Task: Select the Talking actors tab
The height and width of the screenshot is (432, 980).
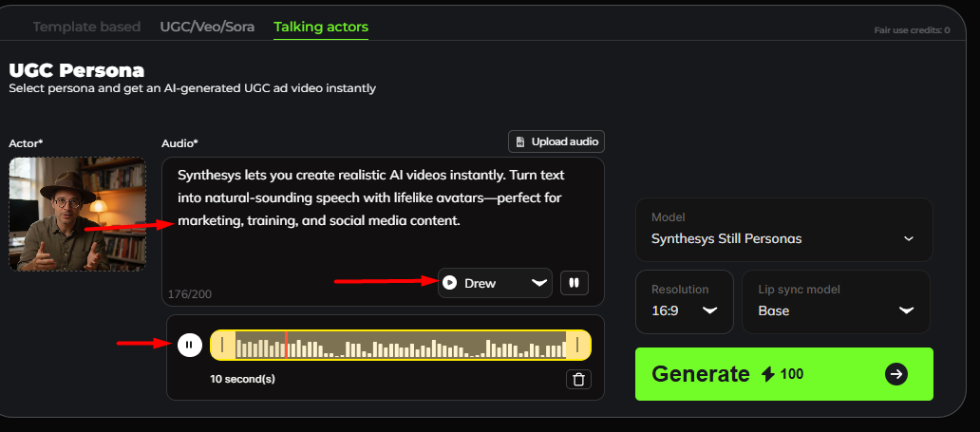Action: [x=321, y=27]
